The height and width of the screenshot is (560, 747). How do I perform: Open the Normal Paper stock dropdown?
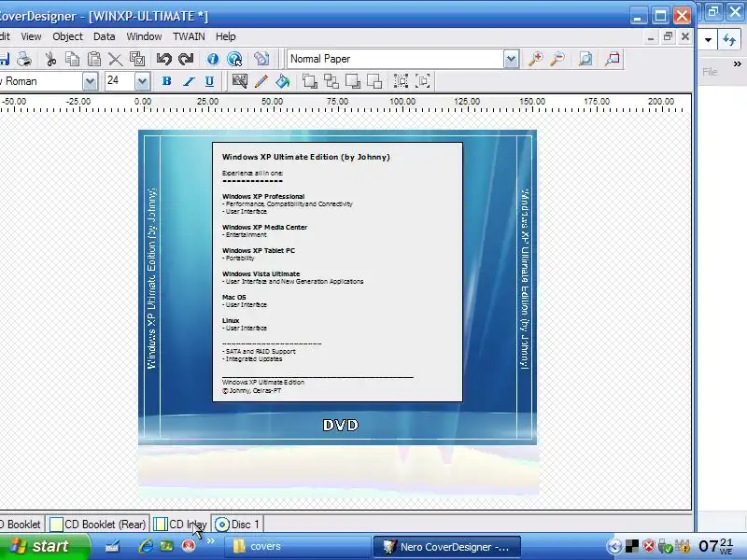tap(511, 59)
